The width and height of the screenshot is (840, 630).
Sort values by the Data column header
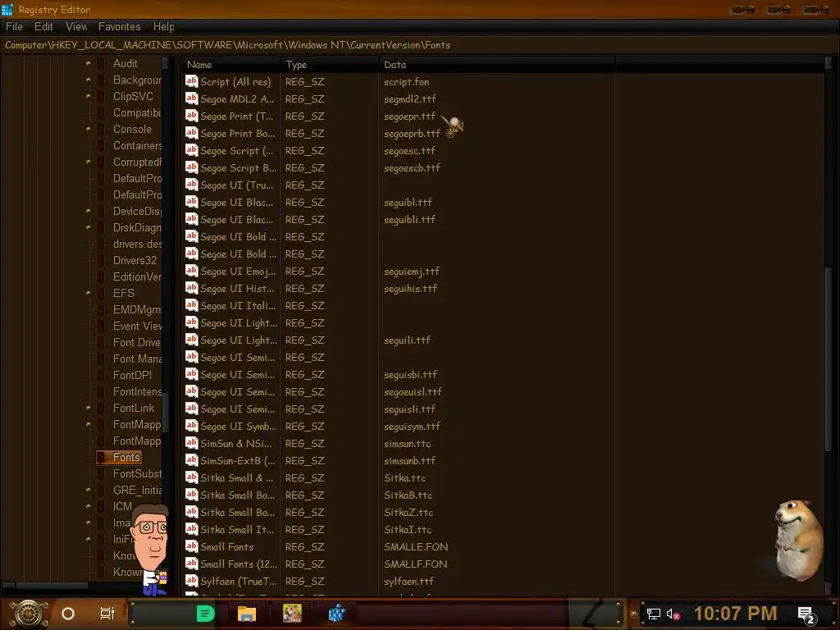tap(496, 65)
